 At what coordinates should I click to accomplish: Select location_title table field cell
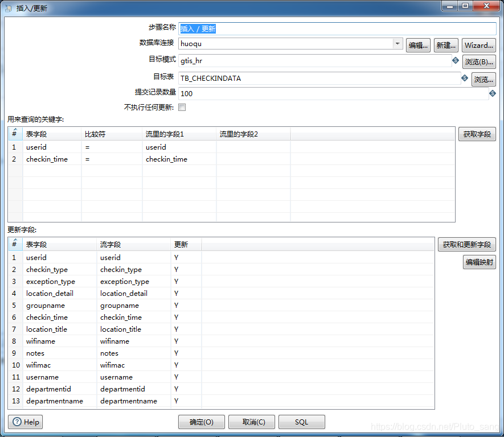59,329
